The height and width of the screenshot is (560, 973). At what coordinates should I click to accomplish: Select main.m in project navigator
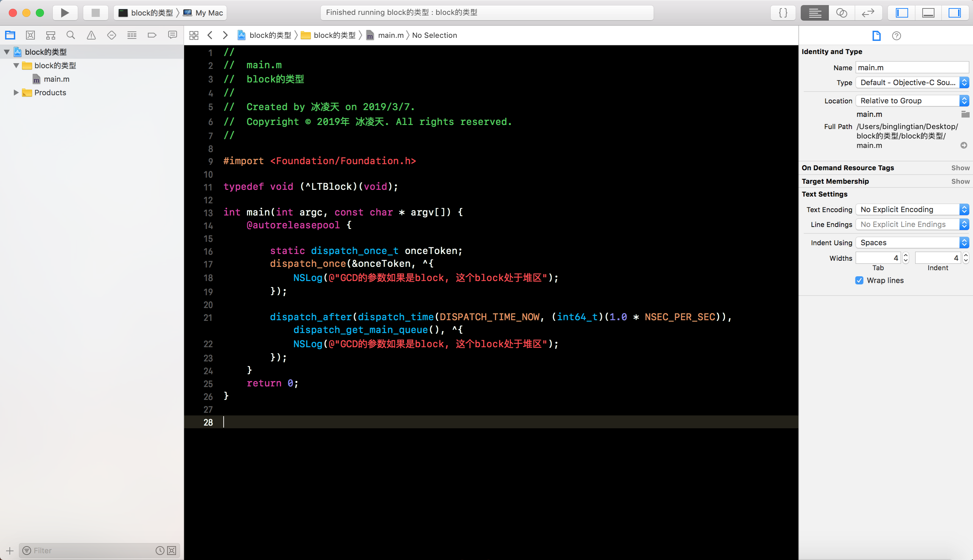(56, 79)
